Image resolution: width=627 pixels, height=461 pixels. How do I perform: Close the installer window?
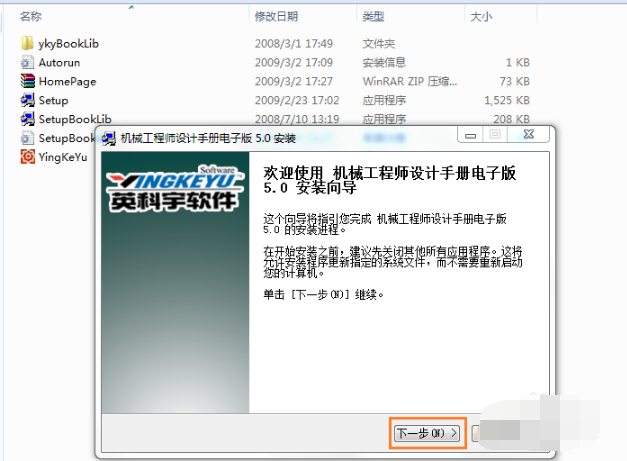[x=529, y=135]
